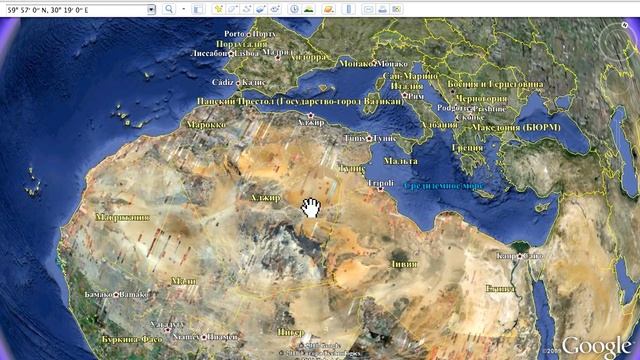
Task: Click the Сан-Марино label
Action: point(410,76)
